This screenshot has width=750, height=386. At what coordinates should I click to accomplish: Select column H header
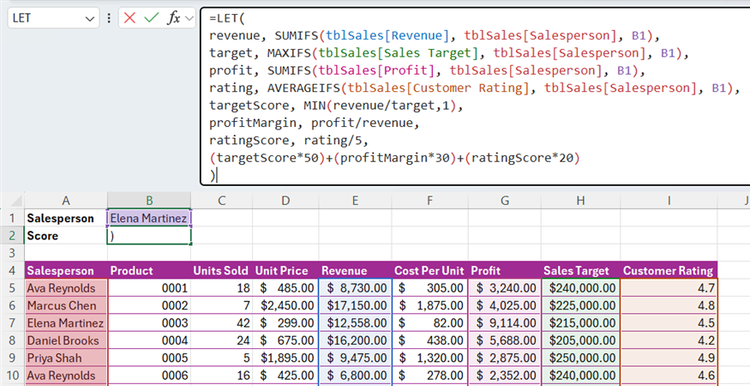point(580,200)
